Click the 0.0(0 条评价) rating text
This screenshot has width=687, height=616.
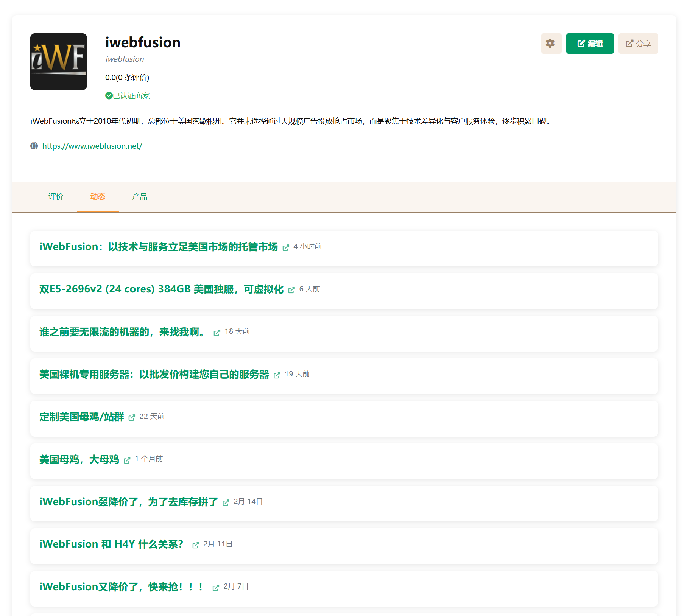pos(127,78)
